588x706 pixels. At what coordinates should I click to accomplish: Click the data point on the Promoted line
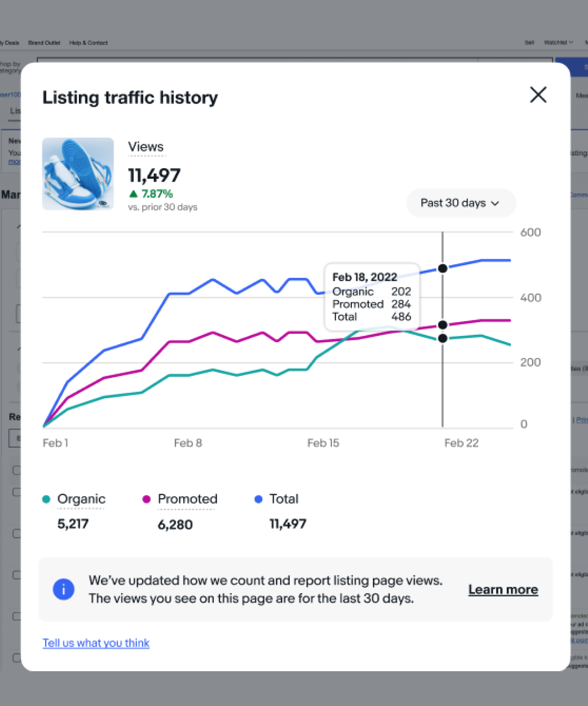[442, 325]
